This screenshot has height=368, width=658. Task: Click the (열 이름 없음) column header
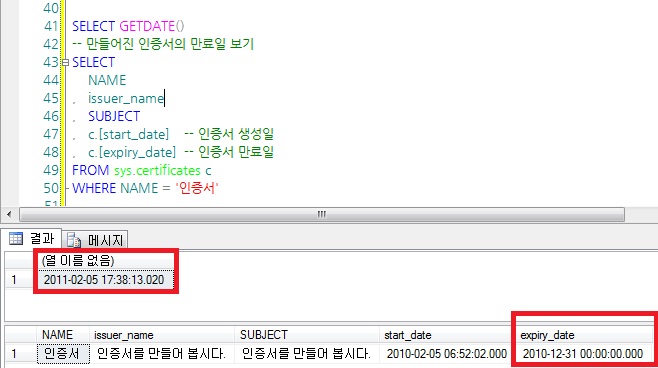pyautogui.click(x=105, y=261)
